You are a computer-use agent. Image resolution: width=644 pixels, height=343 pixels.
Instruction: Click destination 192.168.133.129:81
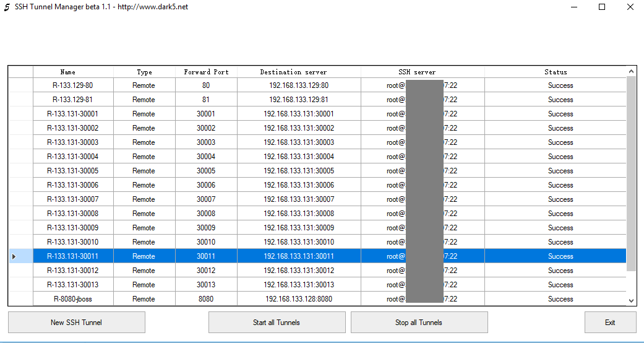tap(299, 100)
